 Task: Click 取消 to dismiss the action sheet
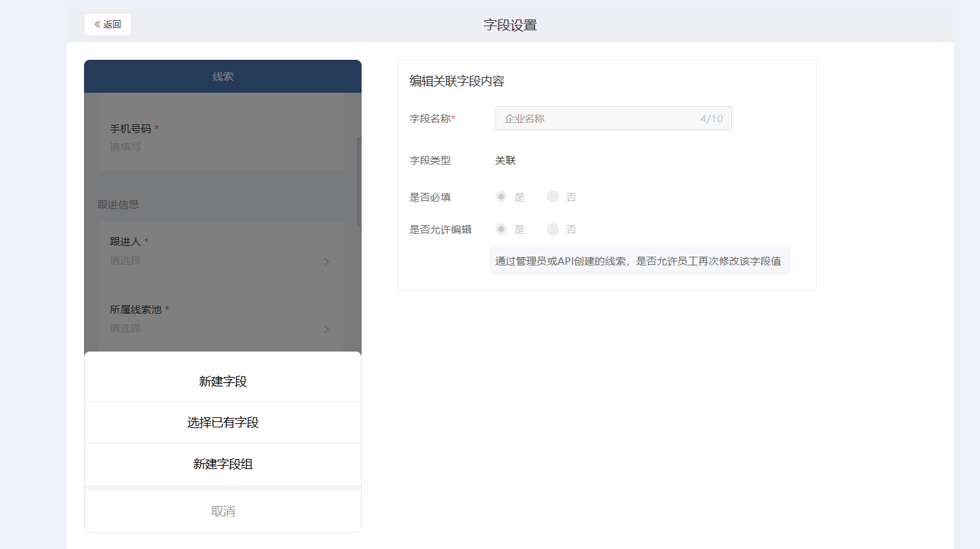tap(222, 511)
